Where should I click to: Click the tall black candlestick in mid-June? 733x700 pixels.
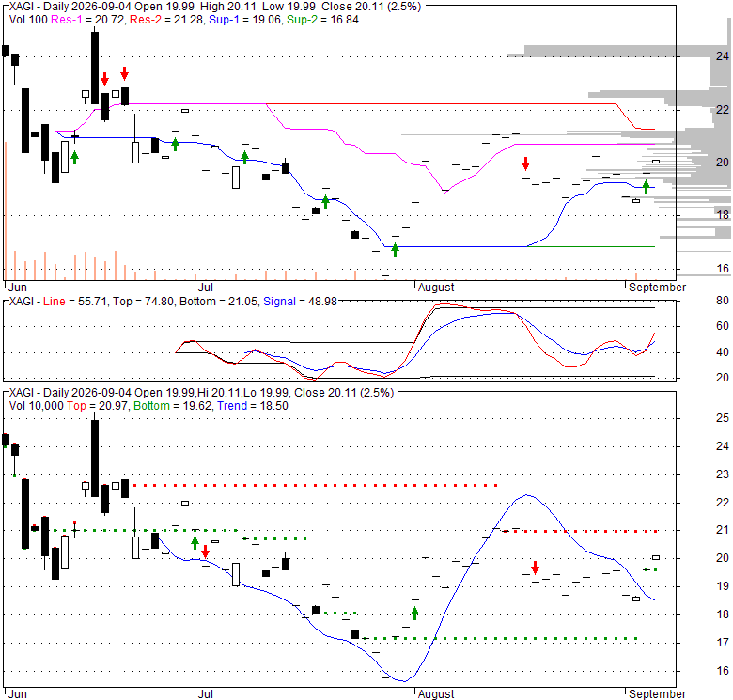(95, 68)
